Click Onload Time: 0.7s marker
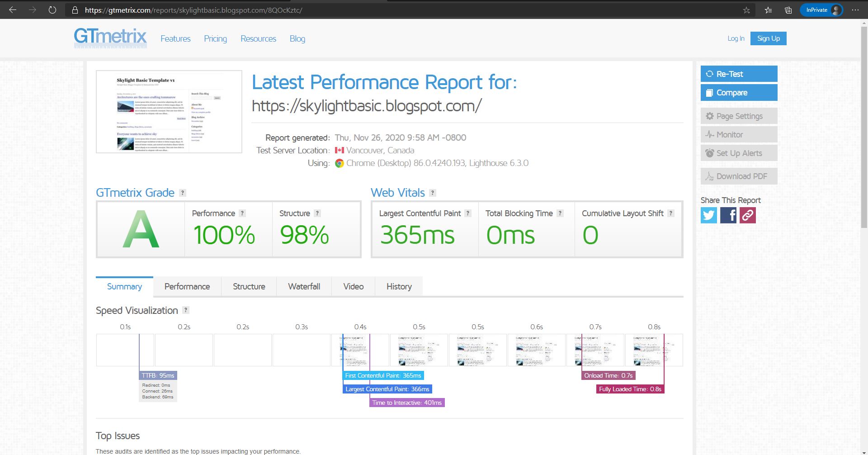The height and width of the screenshot is (455, 868). (x=609, y=375)
